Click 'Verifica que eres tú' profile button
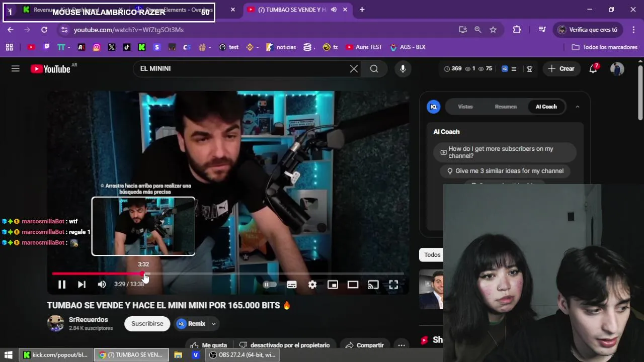The width and height of the screenshot is (644, 362). coord(589,30)
